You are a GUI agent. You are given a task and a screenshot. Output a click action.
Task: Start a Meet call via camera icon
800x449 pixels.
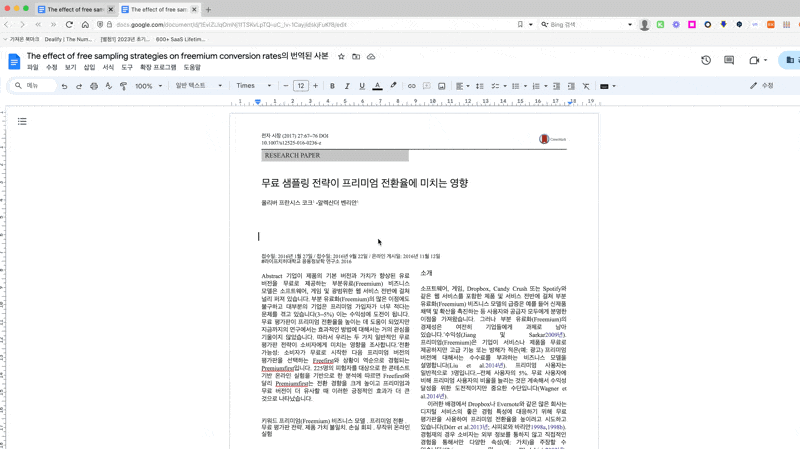coord(754,60)
